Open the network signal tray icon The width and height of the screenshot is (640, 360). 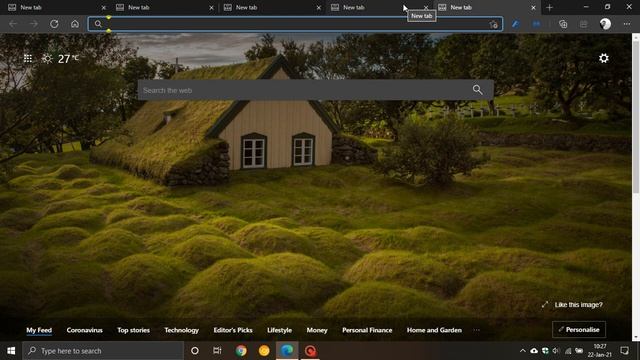pos(568,351)
